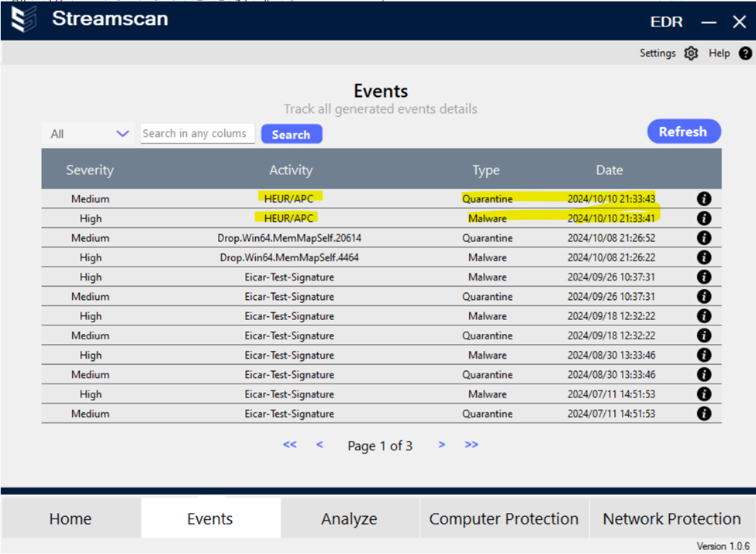Viewport: 756px width, 554px height.
Task: Select Drop.Win64.MemMapSelf.4464 activity cell
Action: pos(289,257)
